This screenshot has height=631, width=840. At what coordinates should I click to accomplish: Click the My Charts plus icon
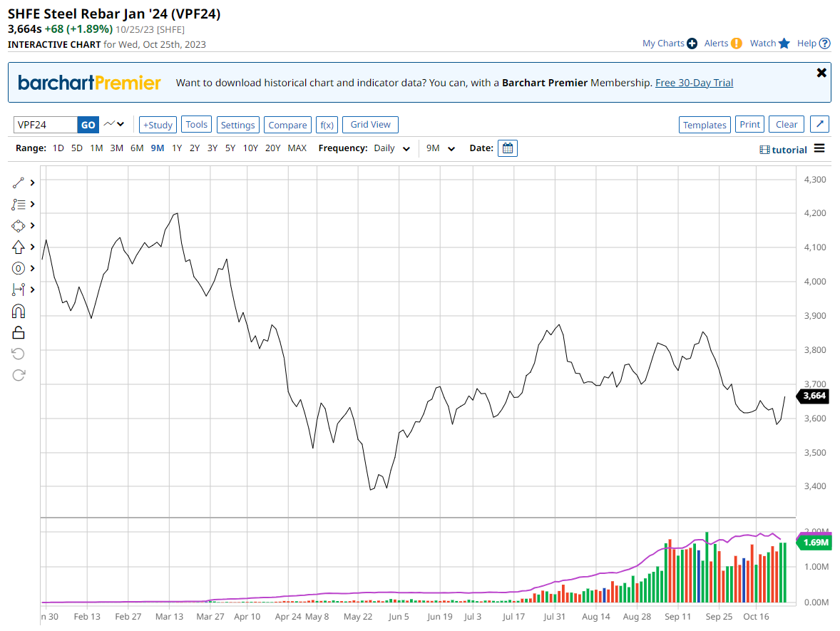click(x=692, y=43)
